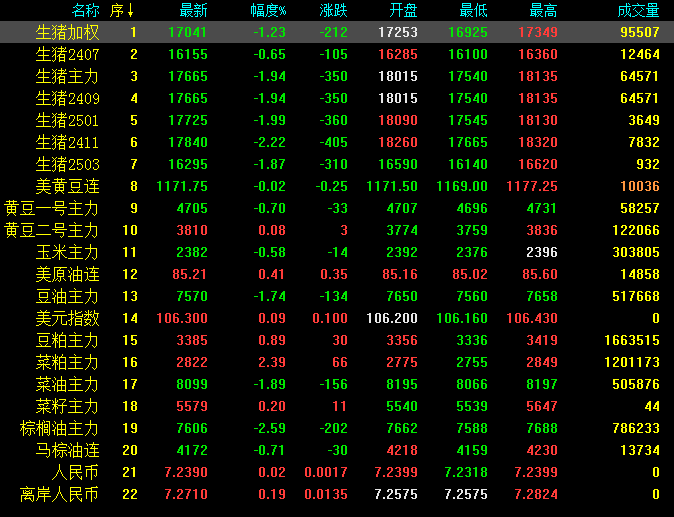Select the 离岸人民币 row

[x=60, y=494]
